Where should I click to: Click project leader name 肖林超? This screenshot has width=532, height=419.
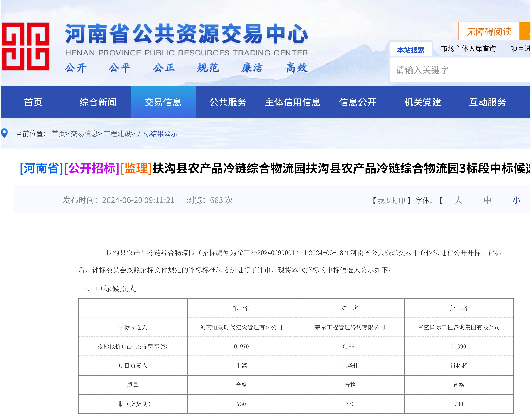(459, 366)
